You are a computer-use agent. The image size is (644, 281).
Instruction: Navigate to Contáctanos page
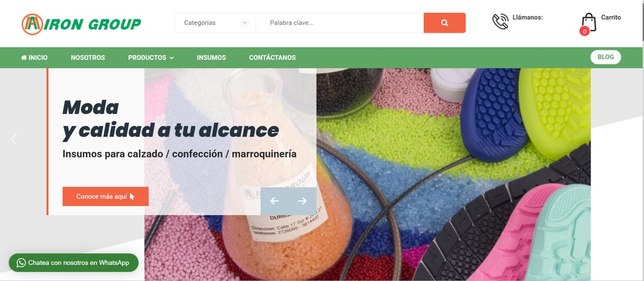(x=272, y=57)
